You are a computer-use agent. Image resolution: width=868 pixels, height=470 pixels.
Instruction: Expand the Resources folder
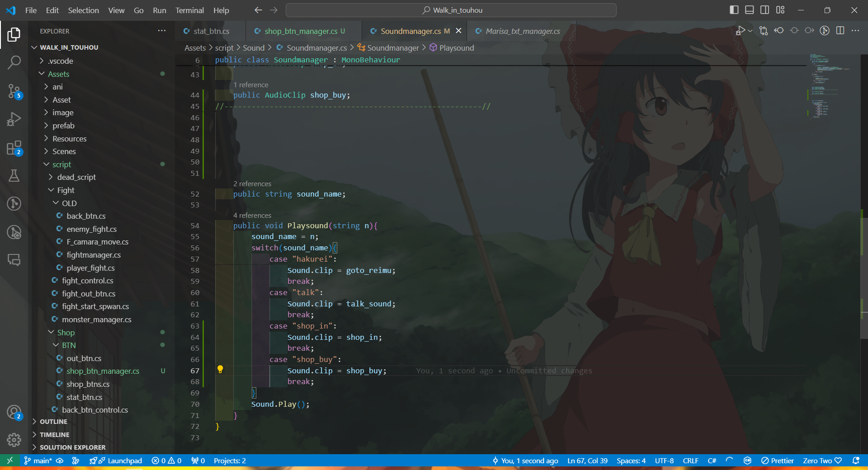[x=46, y=138]
